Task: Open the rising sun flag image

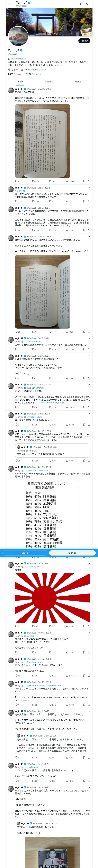Action: click(52, 598)
